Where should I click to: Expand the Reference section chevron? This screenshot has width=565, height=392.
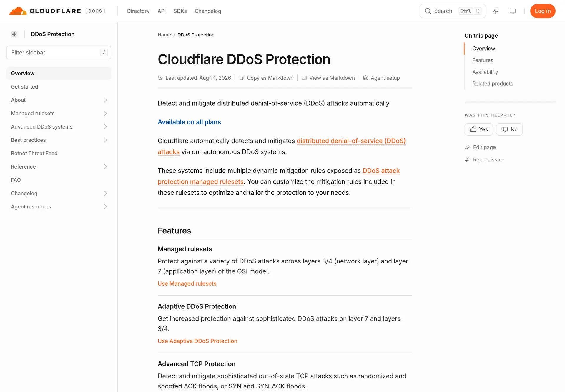pos(105,167)
